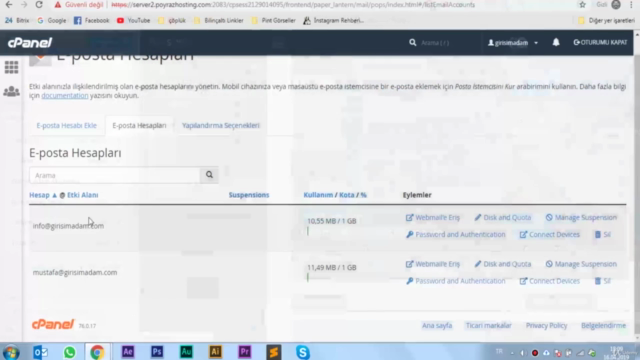The image size is (640, 360).
Task: Open Premiere Pro from the taskbar
Action: point(244,352)
